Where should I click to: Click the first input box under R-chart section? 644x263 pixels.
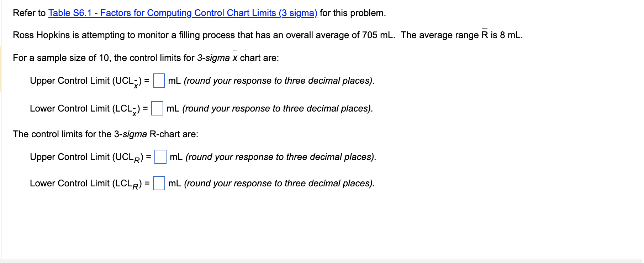[x=161, y=157]
